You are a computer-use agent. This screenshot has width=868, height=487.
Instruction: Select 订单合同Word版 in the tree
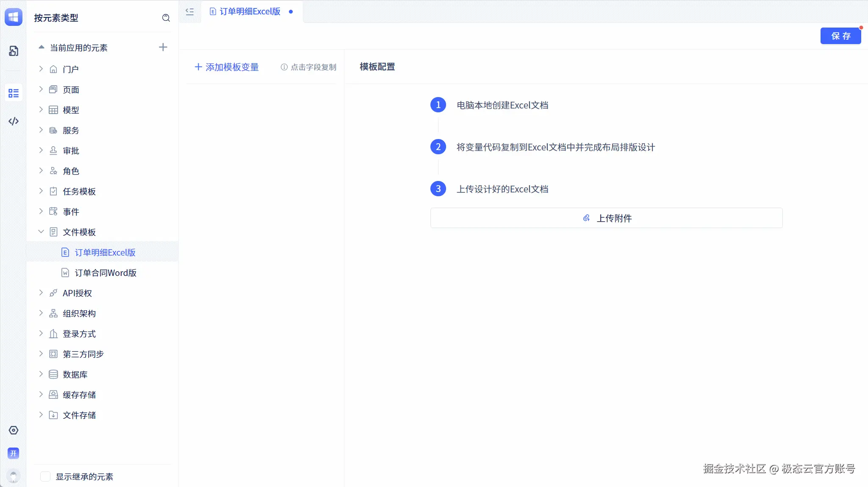pyautogui.click(x=105, y=273)
